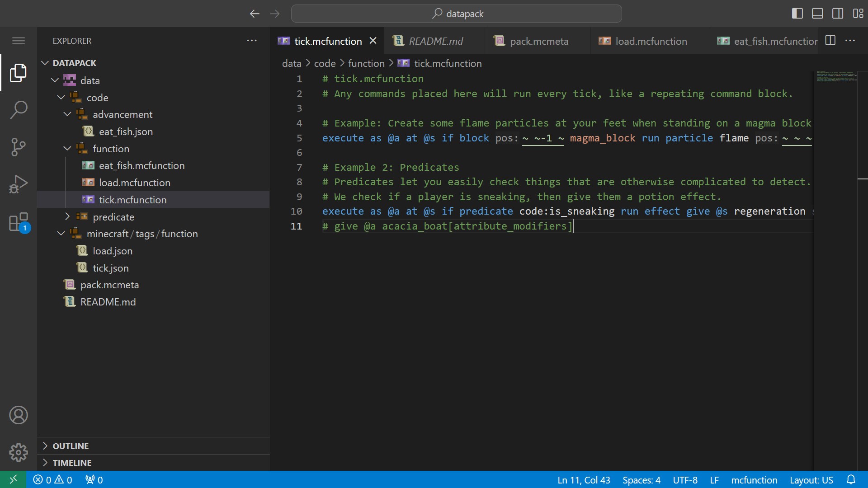Open Explorer views and more actions menu
This screenshot has width=868, height=488.
252,41
